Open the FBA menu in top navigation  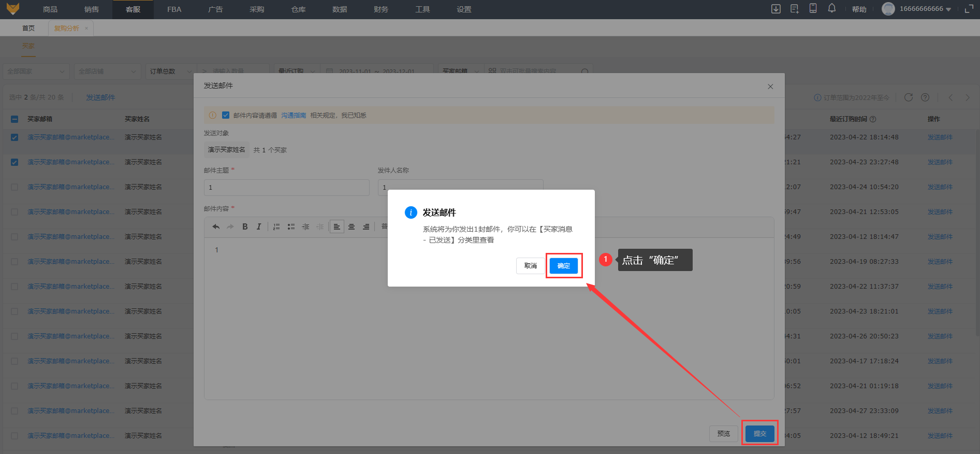[174, 9]
